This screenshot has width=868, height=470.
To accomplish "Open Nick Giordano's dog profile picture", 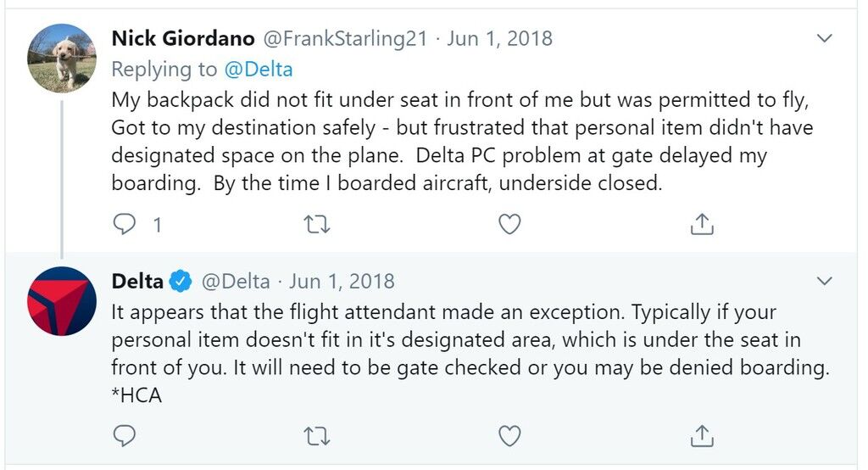I will pos(62,59).
